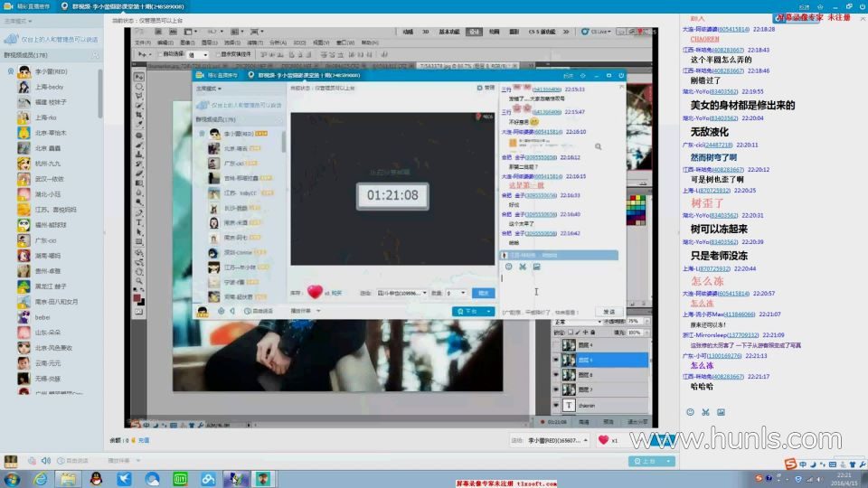Toggle the 自动选择 checkbox in Photoshop options bar
Image resolution: width=868 pixels, height=488 pixels.
tap(160, 54)
